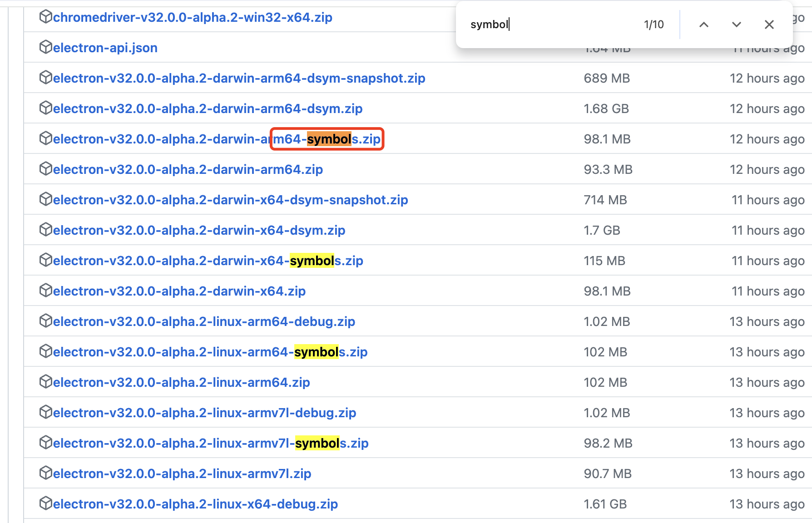The width and height of the screenshot is (812, 523).
Task: Click '13 hours ago' on linux-x64-debug row
Action: point(767,504)
